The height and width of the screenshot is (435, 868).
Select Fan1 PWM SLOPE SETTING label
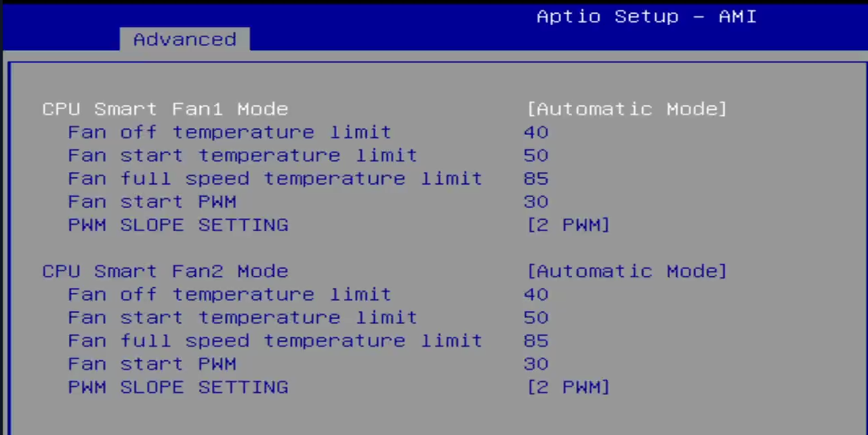178,225
